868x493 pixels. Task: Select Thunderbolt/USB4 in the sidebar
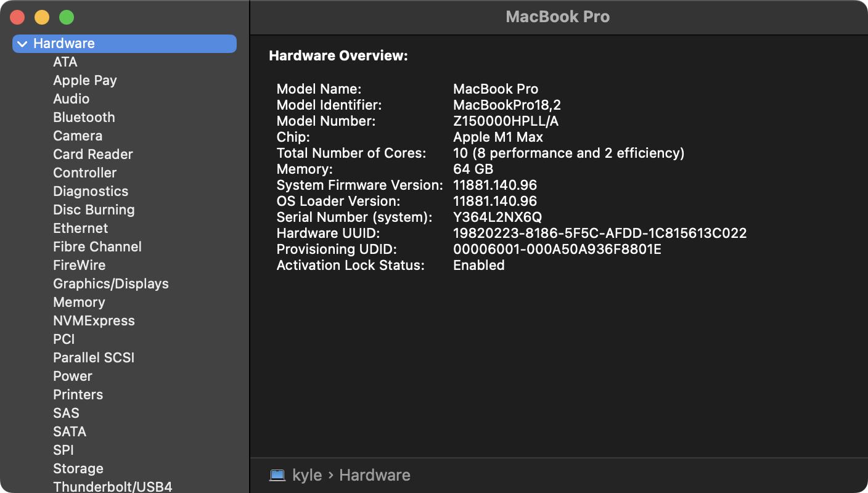(113, 487)
